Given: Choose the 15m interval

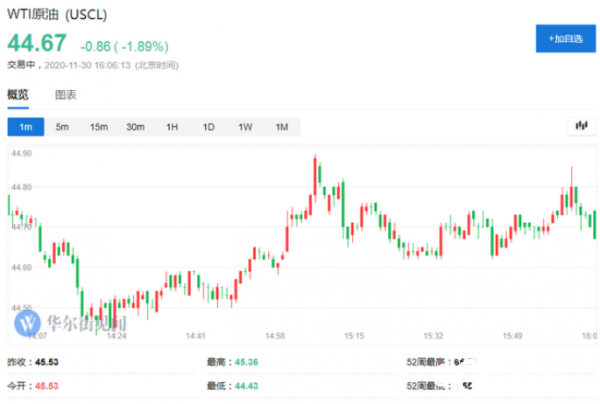Looking at the screenshot, I should pos(98,127).
